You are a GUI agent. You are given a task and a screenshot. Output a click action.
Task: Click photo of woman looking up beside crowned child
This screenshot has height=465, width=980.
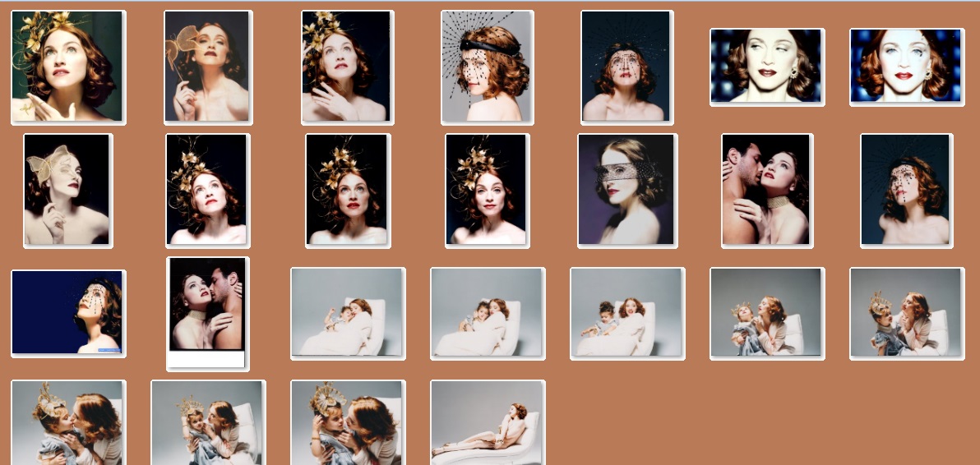pyautogui.click(x=766, y=313)
